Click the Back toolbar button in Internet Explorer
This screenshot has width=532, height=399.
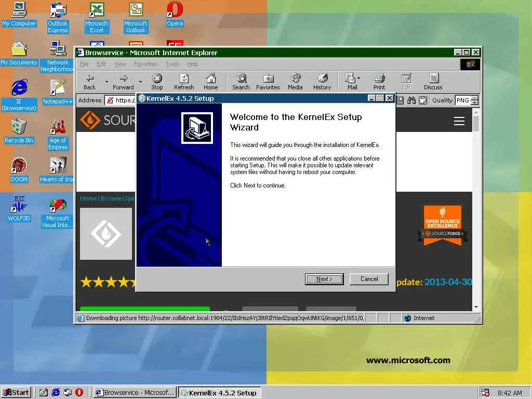(x=89, y=82)
